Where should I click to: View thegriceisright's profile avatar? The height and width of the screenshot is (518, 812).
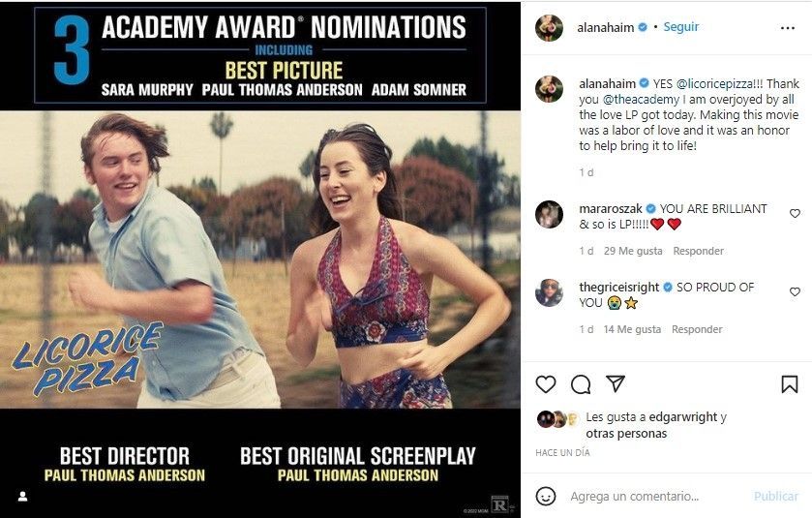click(550, 292)
